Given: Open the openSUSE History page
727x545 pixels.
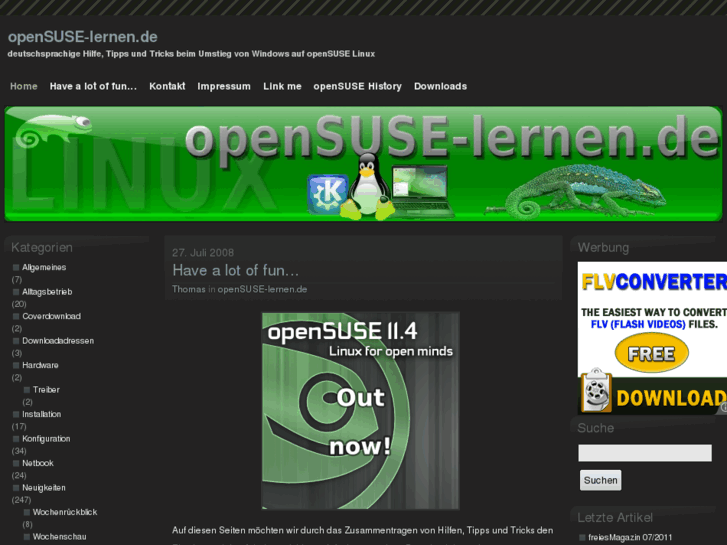Looking at the screenshot, I should pyautogui.click(x=357, y=86).
